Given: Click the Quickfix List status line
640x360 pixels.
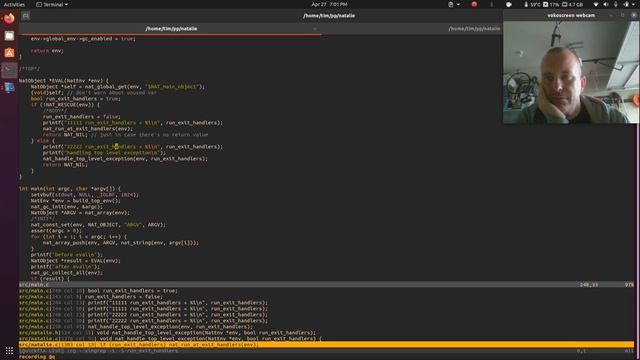Looking at the screenshot, I should click(x=327, y=351).
